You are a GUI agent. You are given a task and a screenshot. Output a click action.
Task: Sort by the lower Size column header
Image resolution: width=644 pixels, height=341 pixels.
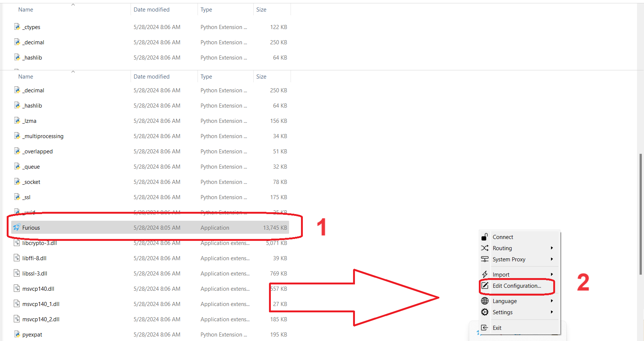click(261, 77)
